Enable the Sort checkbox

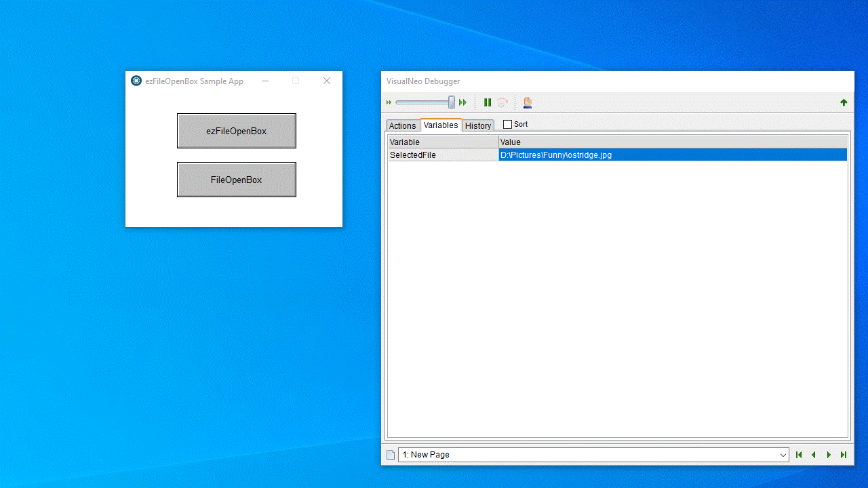coord(507,125)
